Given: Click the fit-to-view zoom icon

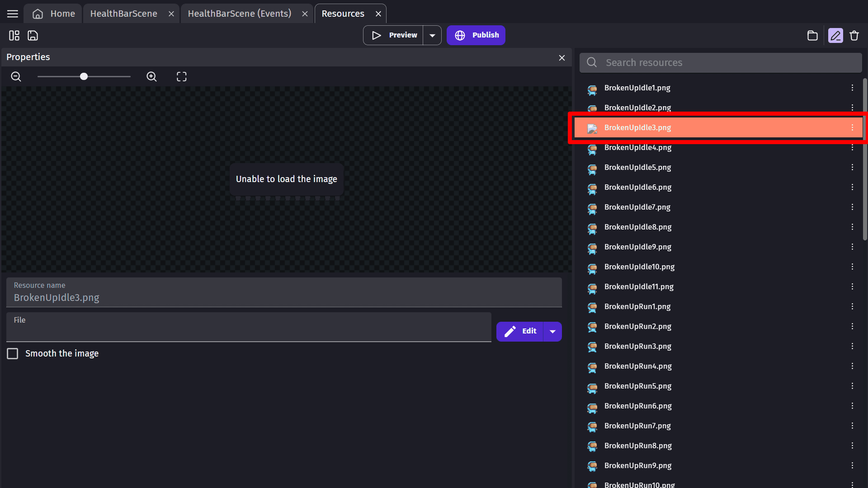Looking at the screenshot, I should tap(181, 77).
